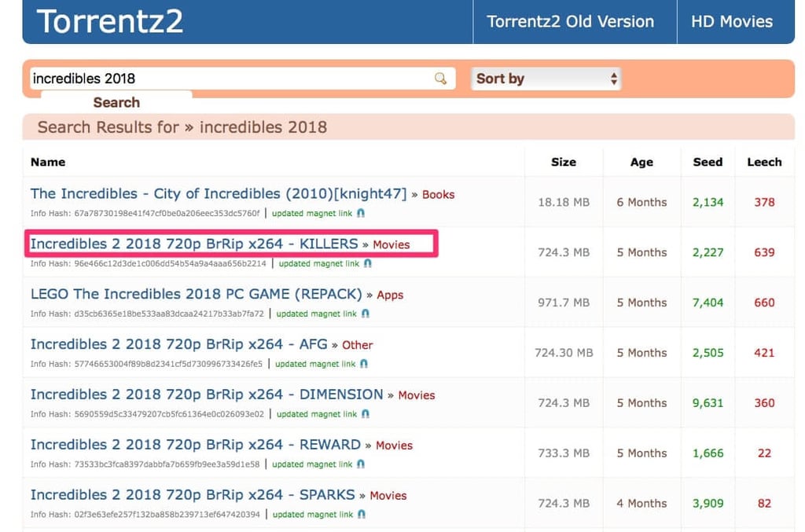805x532 pixels.
Task: Click leech count 639
Action: [x=764, y=252]
